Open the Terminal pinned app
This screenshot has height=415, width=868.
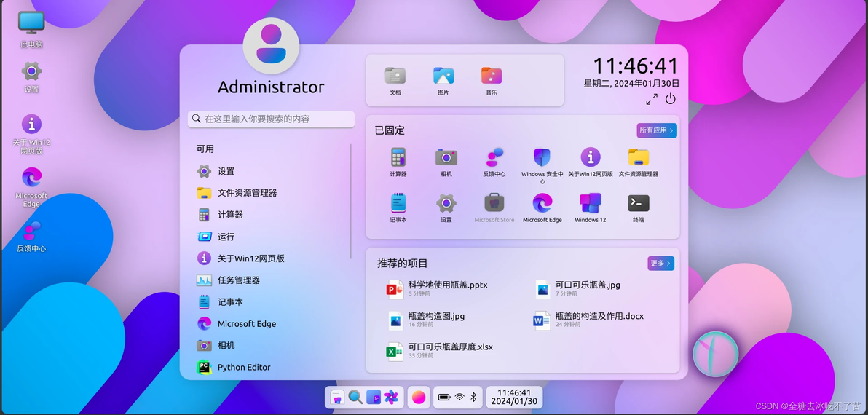pyautogui.click(x=639, y=207)
